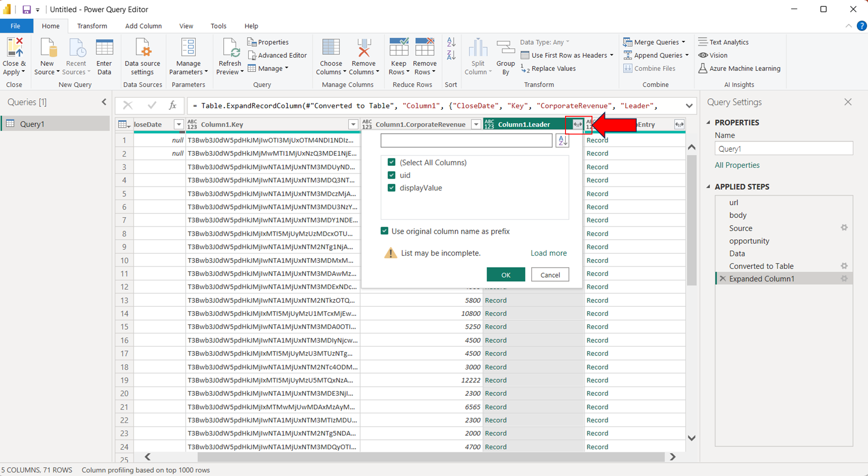Uncheck the uid column checkbox
The image size is (868, 476).
tap(391, 175)
